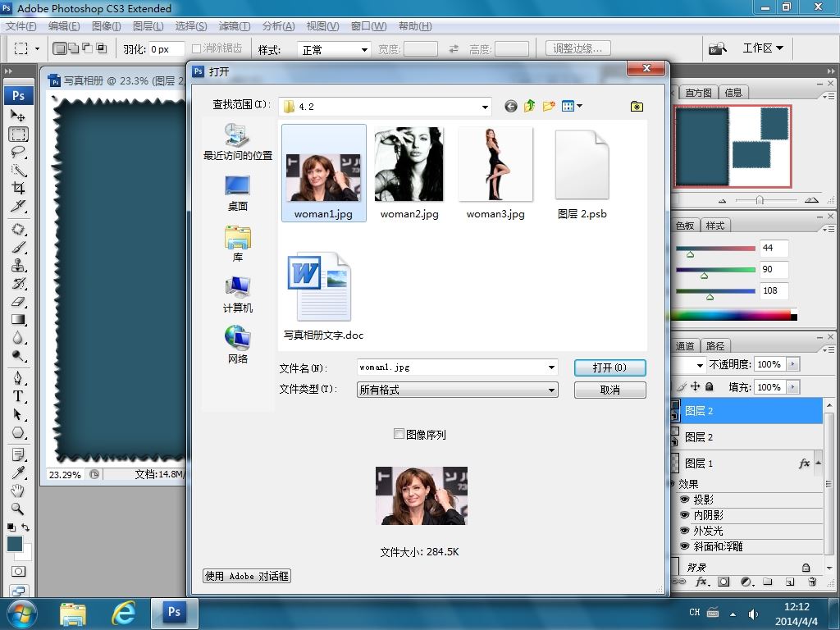Viewport: 840px width, 630px height.
Task: Open the 文件(F) menu
Action: [x=21, y=25]
